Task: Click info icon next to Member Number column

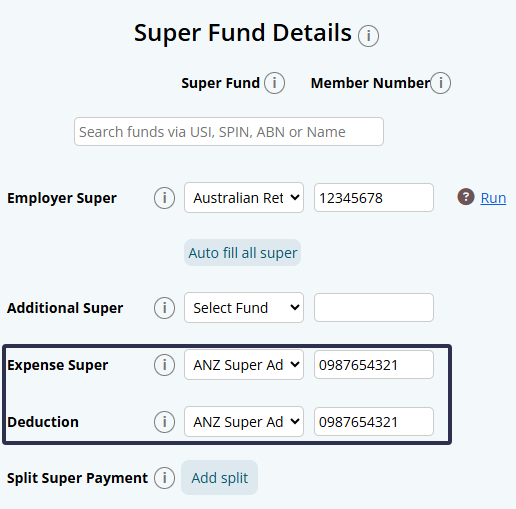Action: (x=440, y=83)
